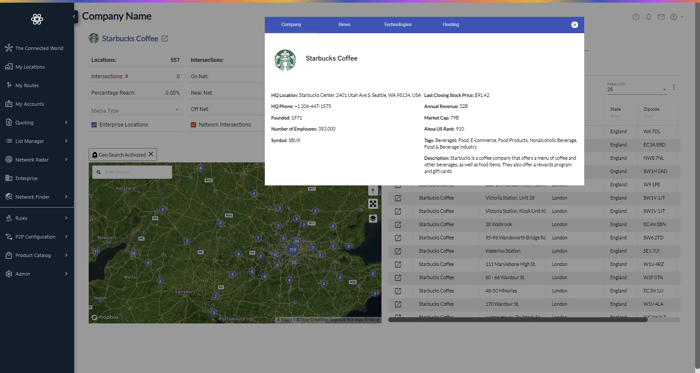Open the map layers control
This screenshot has height=373, width=700.
[x=373, y=219]
